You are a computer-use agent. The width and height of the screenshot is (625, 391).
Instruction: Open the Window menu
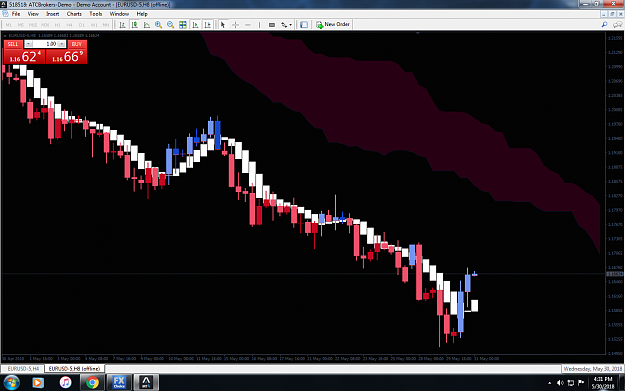pyautogui.click(x=119, y=14)
